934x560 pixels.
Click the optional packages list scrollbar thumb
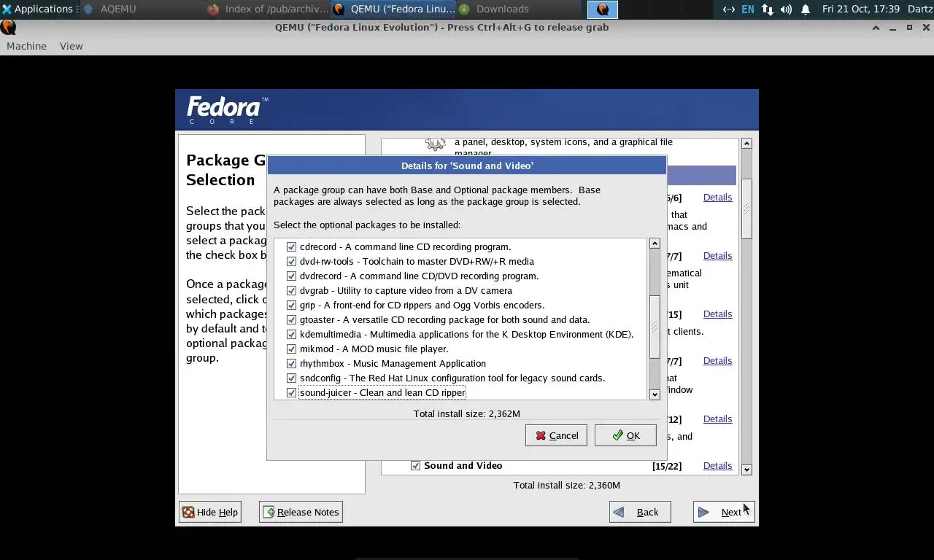click(x=655, y=326)
